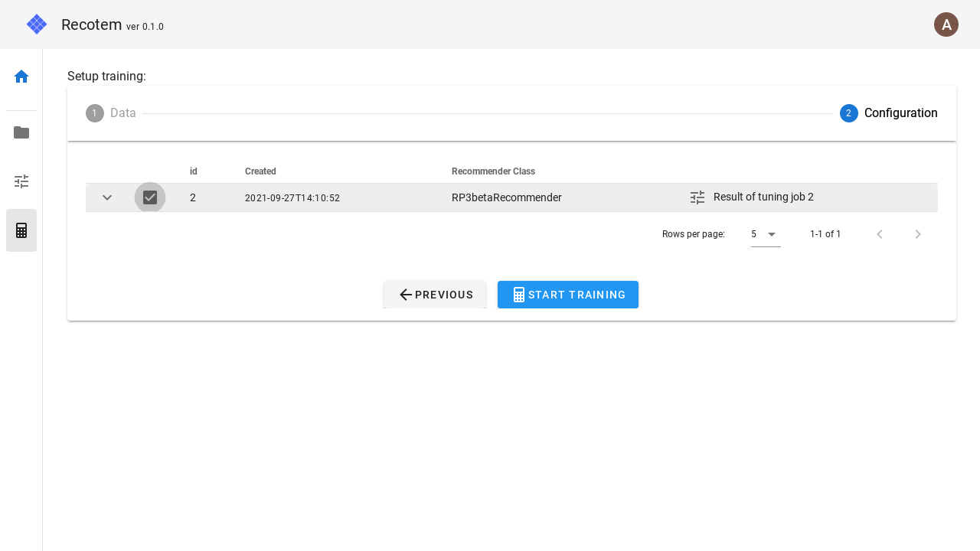Click the Recotem diamond logo
The width and height of the screenshot is (980, 551).
point(37,24)
